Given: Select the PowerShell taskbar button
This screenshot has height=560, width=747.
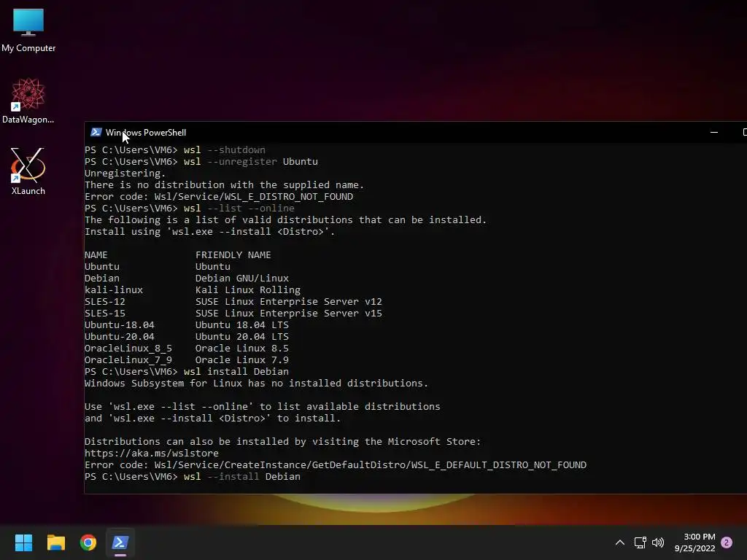Looking at the screenshot, I should click(120, 542).
